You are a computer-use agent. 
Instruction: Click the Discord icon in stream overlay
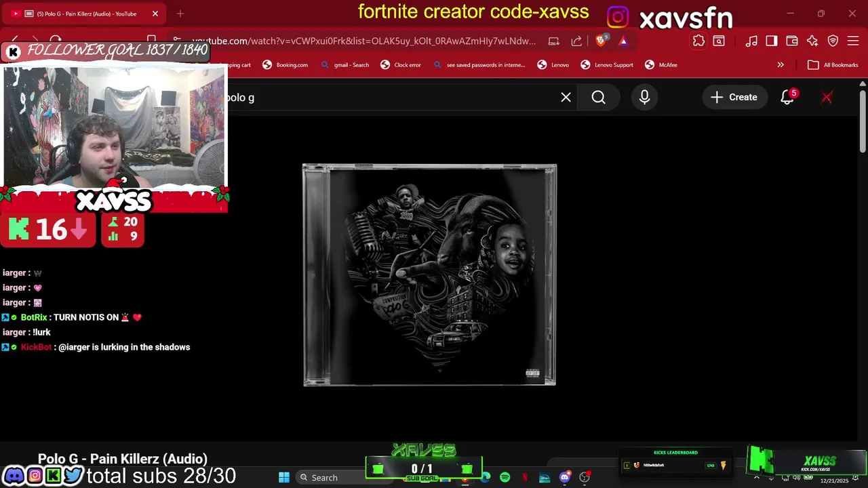[x=14, y=476]
